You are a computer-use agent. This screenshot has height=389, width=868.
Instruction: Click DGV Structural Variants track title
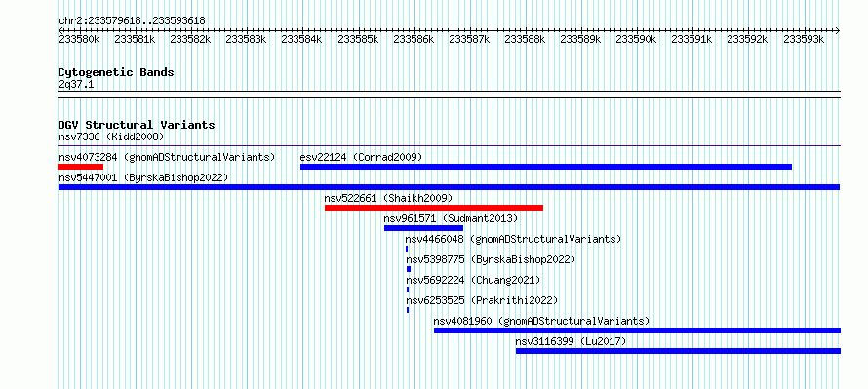click(137, 125)
